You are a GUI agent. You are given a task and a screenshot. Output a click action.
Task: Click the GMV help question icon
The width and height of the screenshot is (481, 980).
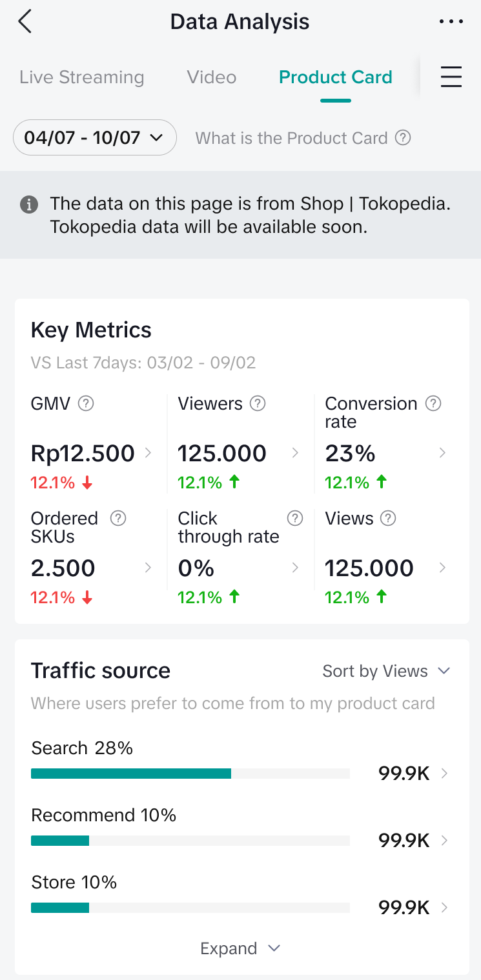point(86,404)
